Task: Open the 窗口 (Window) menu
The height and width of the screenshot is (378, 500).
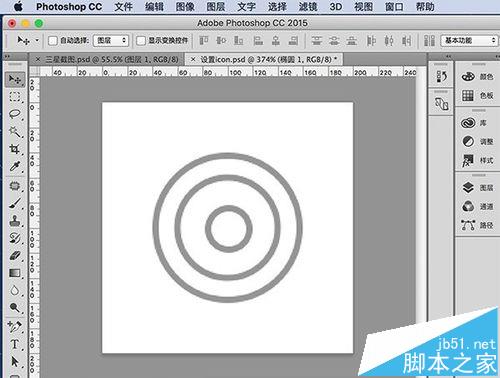Action: point(394,7)
